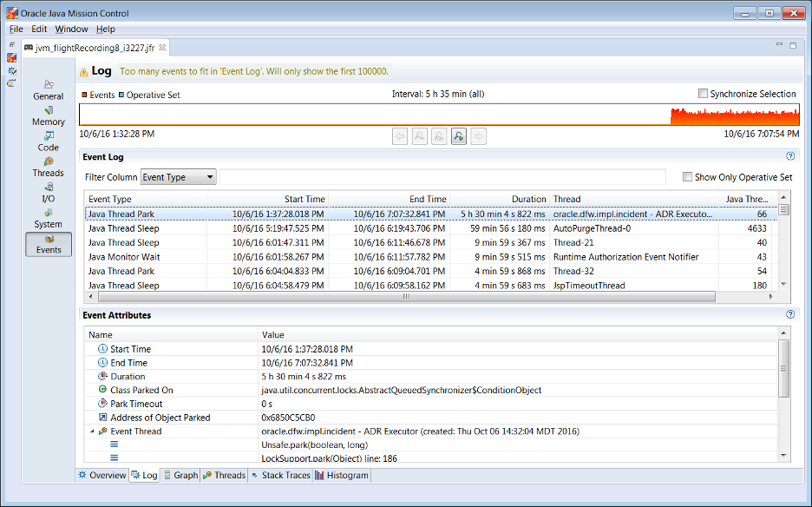Close the jvm_flightRecording8_i3227.jfr editor tab
Image resolution: width=812 pixels, height=507 pixels.
click(x=162, y=48)
